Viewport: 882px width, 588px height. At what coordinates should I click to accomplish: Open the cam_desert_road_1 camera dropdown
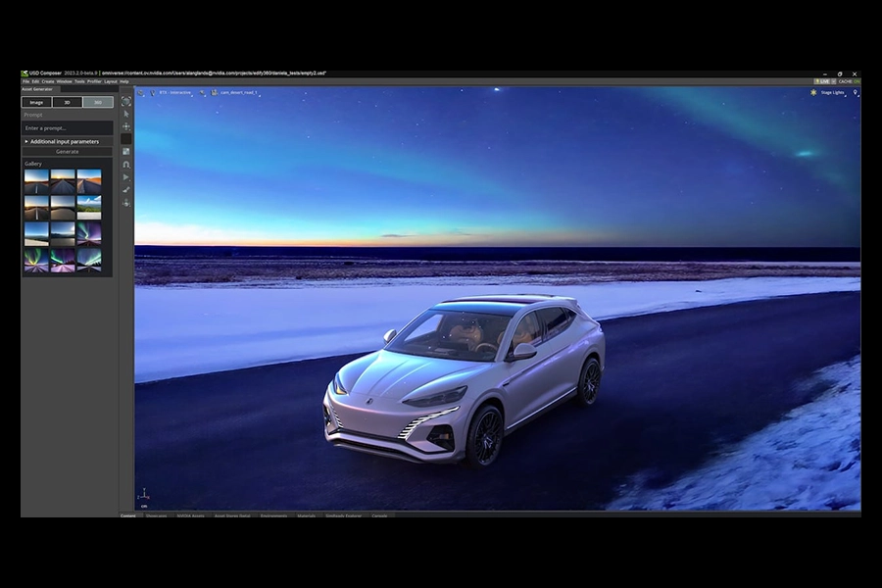(x=239, y=93)
